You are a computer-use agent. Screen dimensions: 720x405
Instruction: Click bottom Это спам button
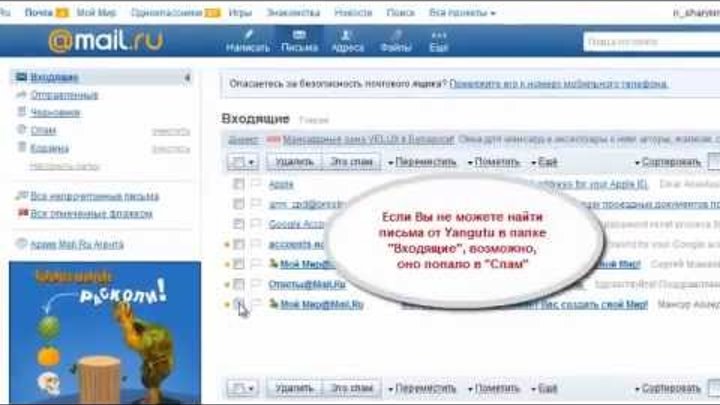click(352, 388)
